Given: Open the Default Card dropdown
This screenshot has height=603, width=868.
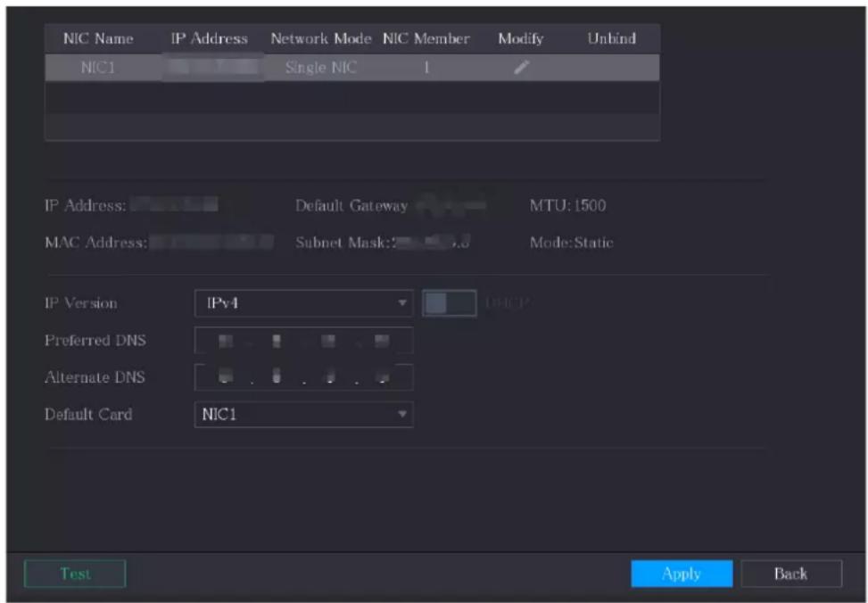Looking at the screenshot, I should [x=304, y=414].
